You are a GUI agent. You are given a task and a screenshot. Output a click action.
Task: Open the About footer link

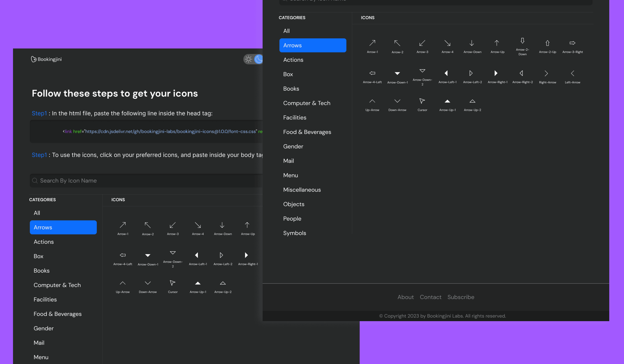pos(405,297)
